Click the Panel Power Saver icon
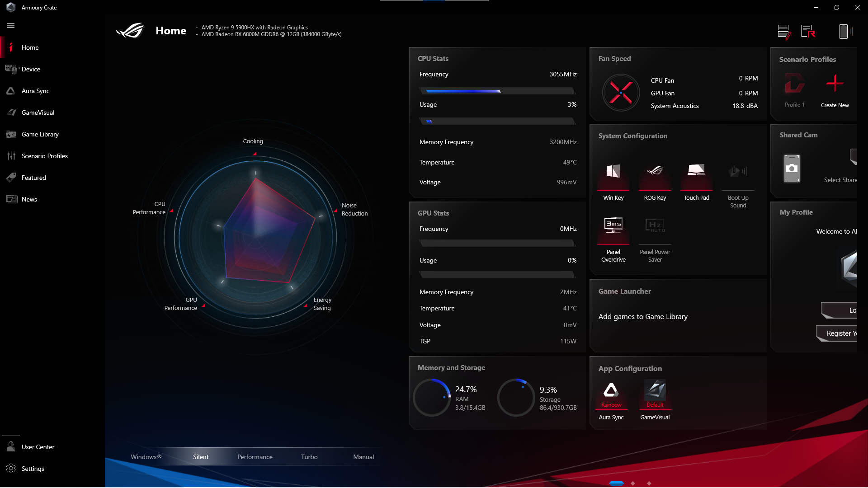Viewport: 868px width, 488px height. 655,225
